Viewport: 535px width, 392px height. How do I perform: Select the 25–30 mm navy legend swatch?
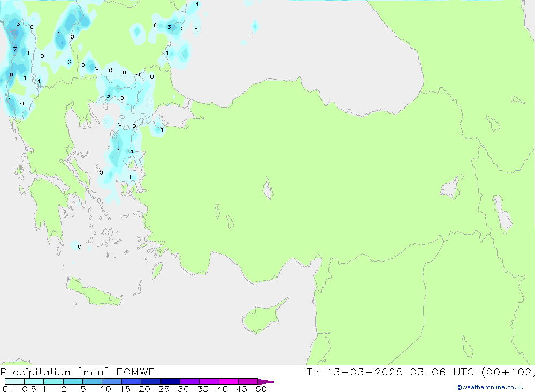[170, 381]
